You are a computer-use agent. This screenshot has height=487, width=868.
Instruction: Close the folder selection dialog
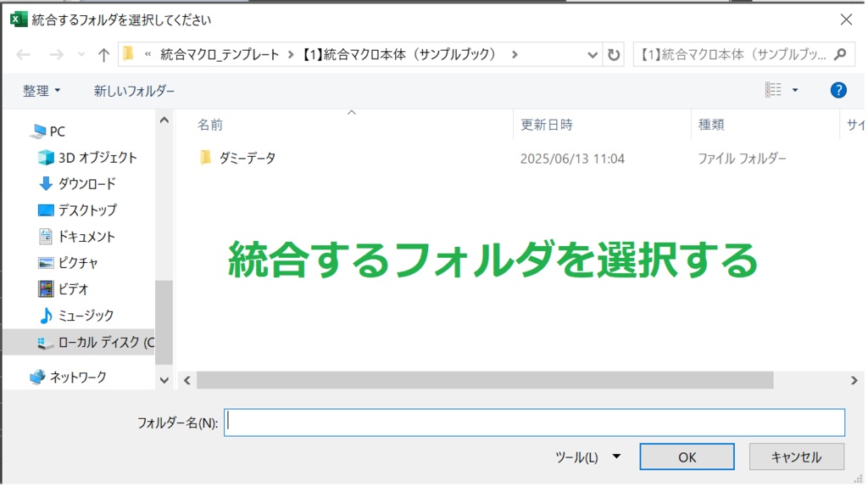(x=846, y=20)
